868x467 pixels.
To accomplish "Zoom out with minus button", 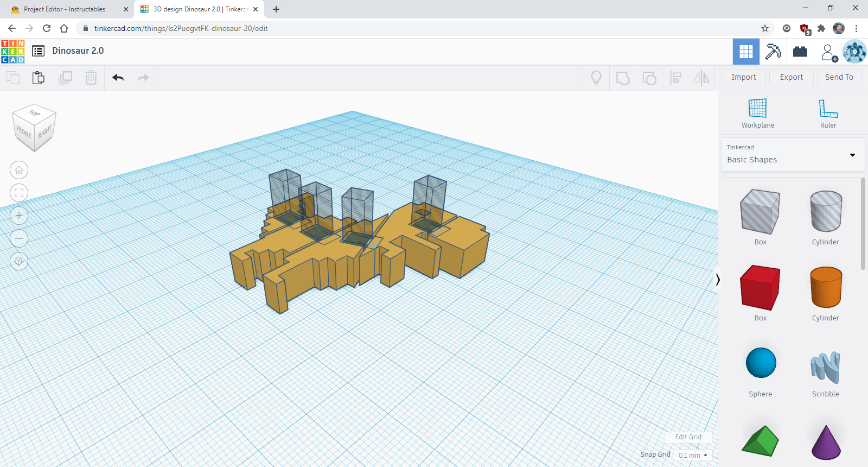I will 19,238.
